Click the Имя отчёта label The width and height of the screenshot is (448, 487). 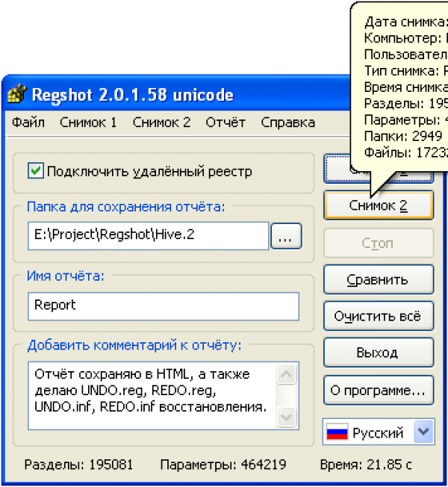pyautogui.click(x=66, y=276)
